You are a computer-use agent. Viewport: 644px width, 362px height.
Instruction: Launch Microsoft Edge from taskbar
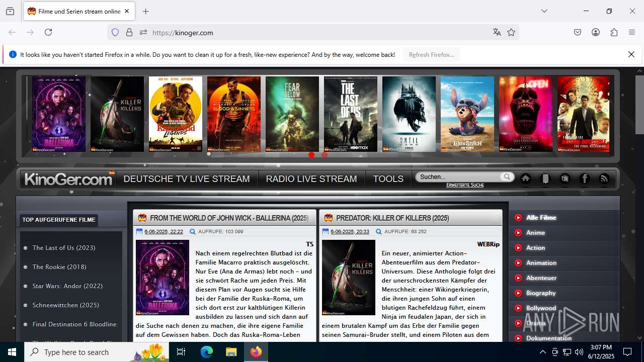[x=207, y=352]
